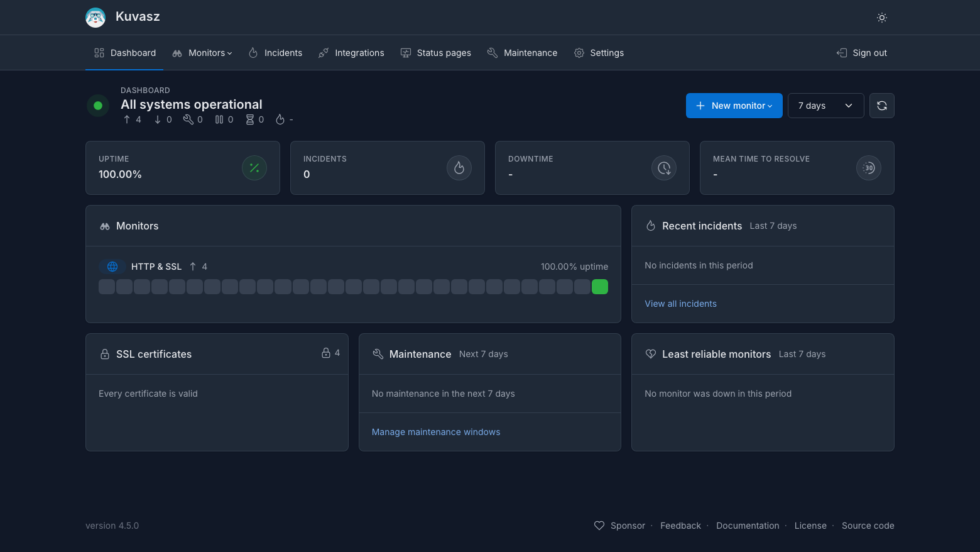Open the Sponsor link in the footer

coord(619,526)
